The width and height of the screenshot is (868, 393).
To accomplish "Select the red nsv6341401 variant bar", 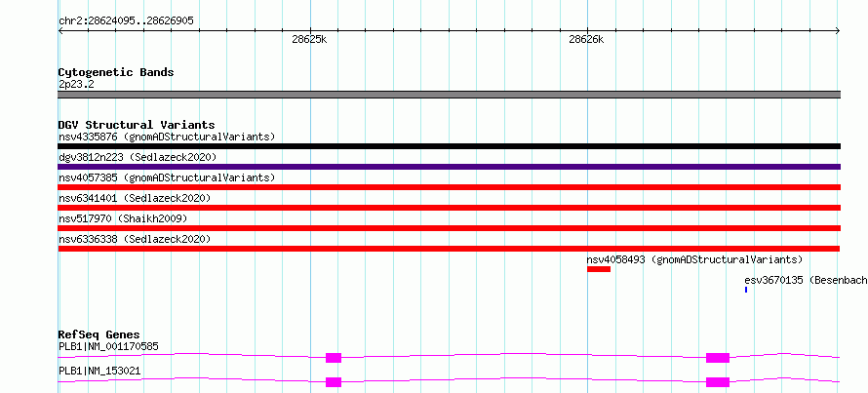I will tap(449, 208).
